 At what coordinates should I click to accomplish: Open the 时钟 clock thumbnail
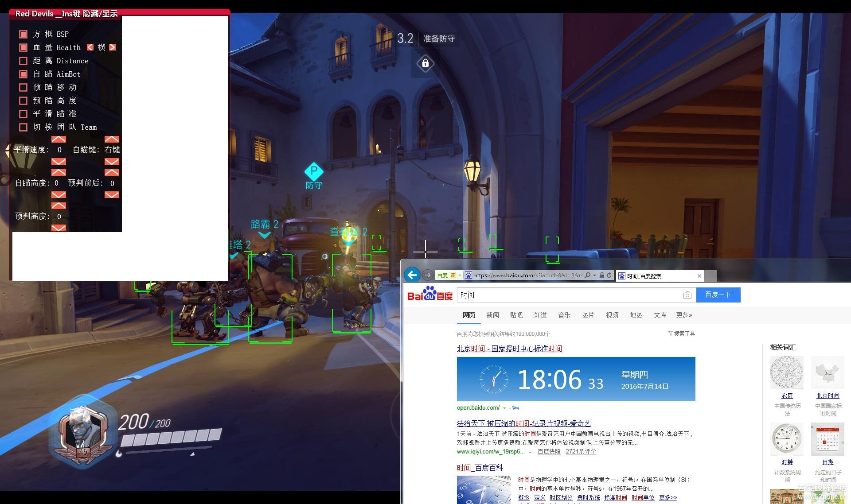click(x=787, y=439)
